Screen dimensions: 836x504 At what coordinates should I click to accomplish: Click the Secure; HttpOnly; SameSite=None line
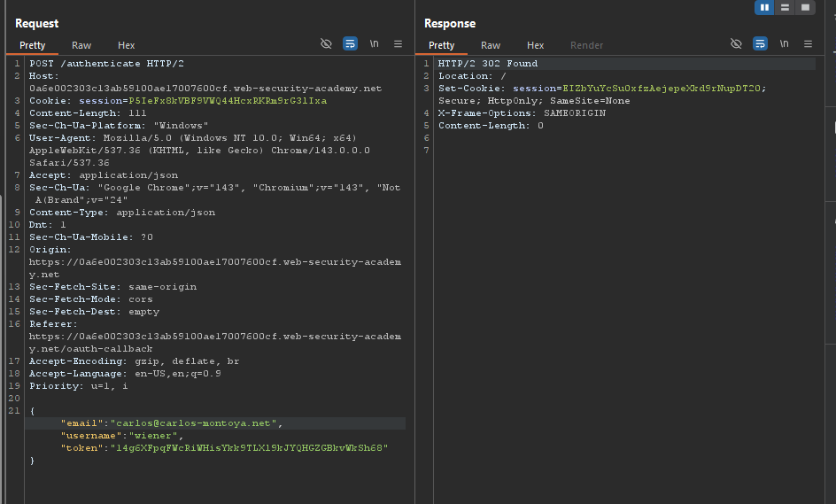(534, 101)
